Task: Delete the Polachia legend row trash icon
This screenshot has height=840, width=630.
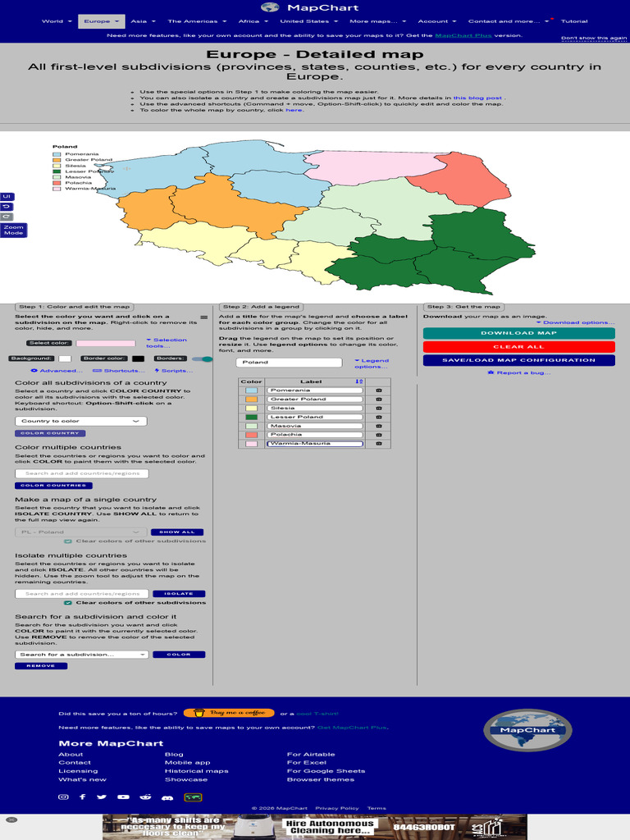Action: coord(379,435)
